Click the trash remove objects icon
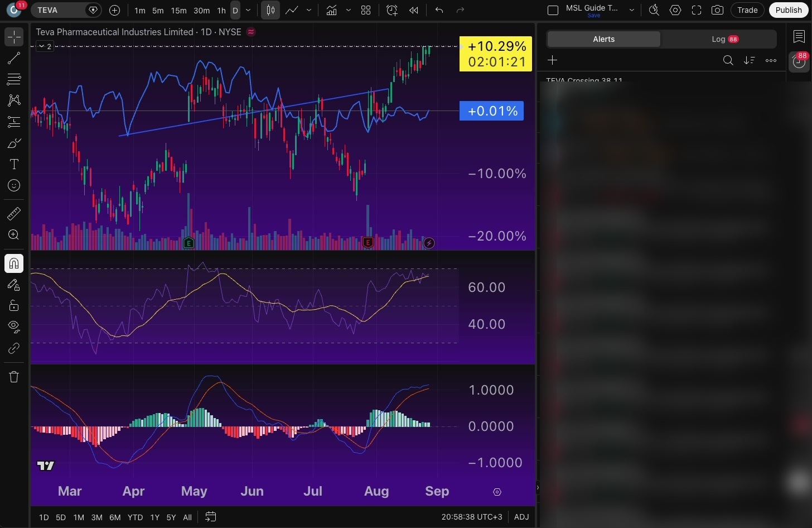Viewport: 812px width, 528px height. (x=14, y=377)
